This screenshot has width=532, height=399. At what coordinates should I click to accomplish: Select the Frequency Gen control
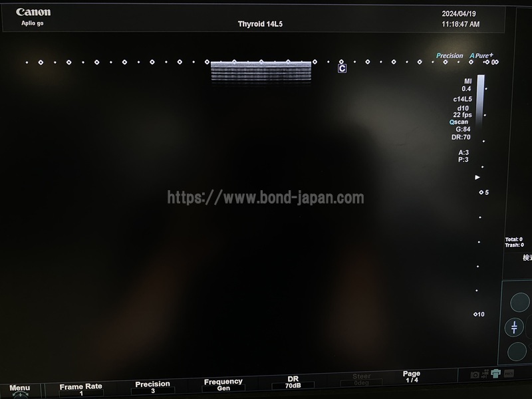[x=223, y=384]
